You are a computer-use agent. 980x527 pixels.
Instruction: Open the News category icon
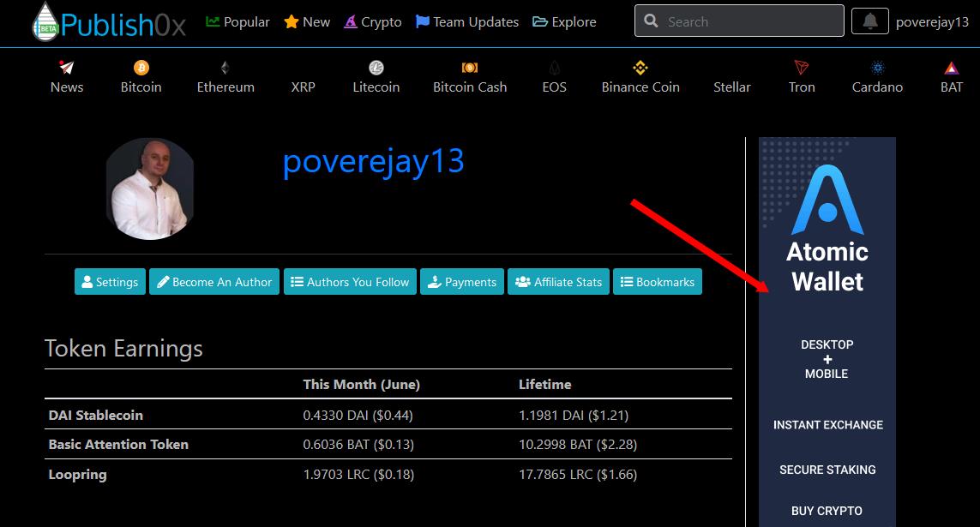click(66, 68)
